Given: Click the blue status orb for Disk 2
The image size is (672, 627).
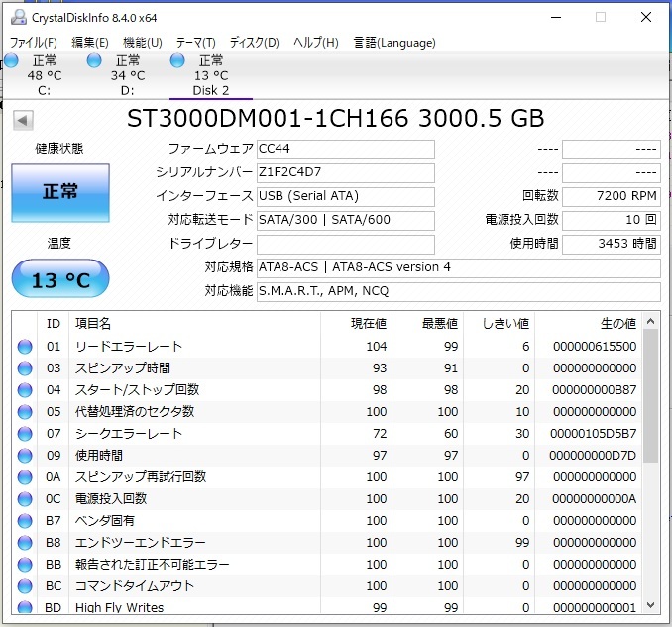Looking at the screenshot, I should [x=177, y=61].
